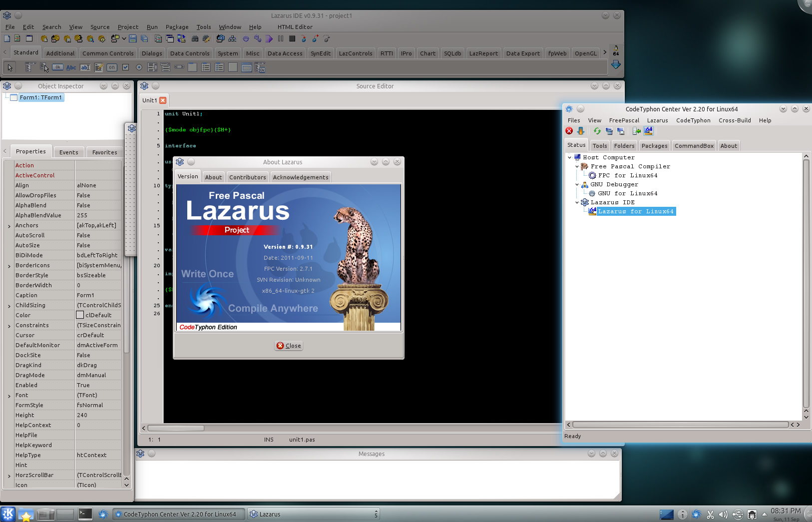Switch to the Events tab in Object Inspector
812x522 pixels.
click(x=69, y=152)
